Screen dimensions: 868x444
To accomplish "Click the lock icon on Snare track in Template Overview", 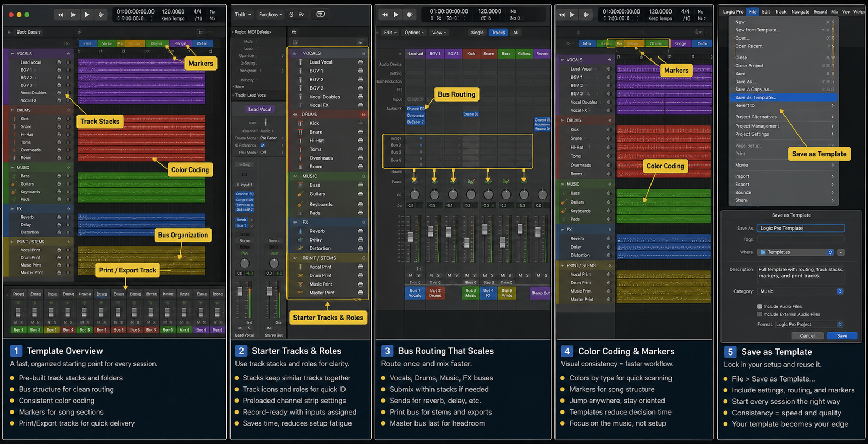I will (59, 126).
